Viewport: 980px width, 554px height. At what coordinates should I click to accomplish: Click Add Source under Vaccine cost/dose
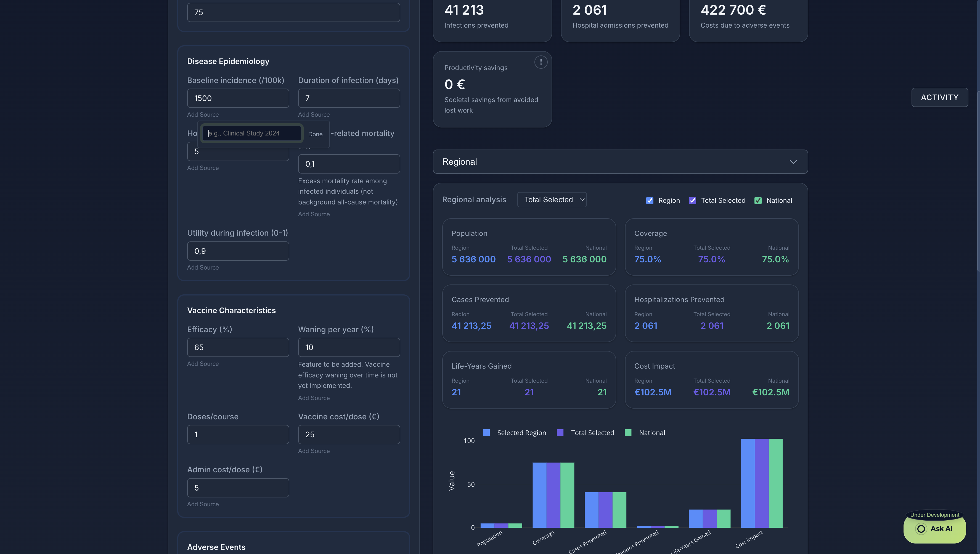point(314,451)
